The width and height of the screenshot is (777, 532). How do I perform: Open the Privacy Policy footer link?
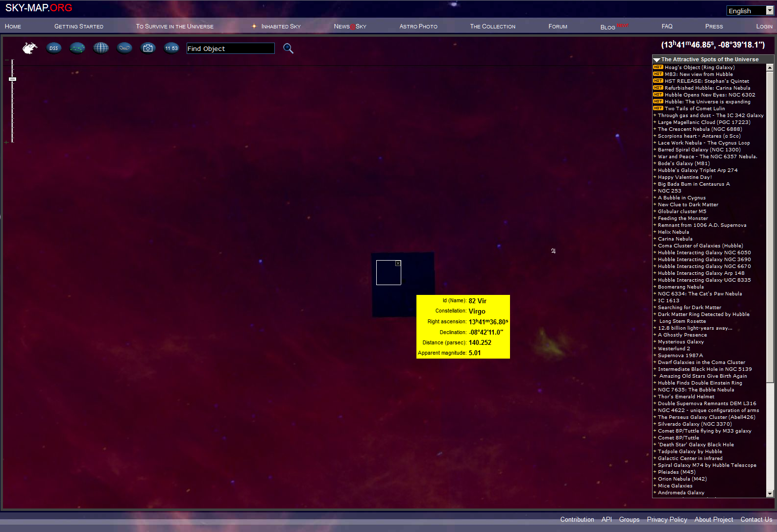(x=667, y=520)
